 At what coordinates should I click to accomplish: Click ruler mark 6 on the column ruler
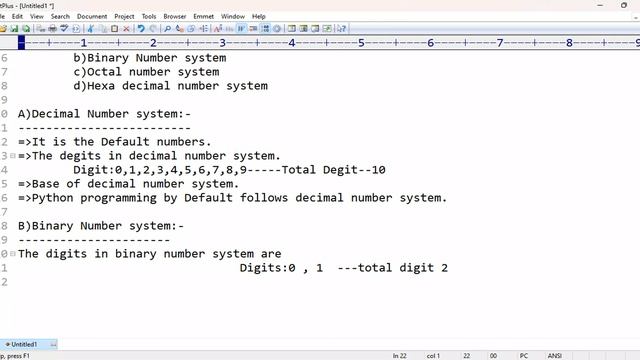[430, 43]
